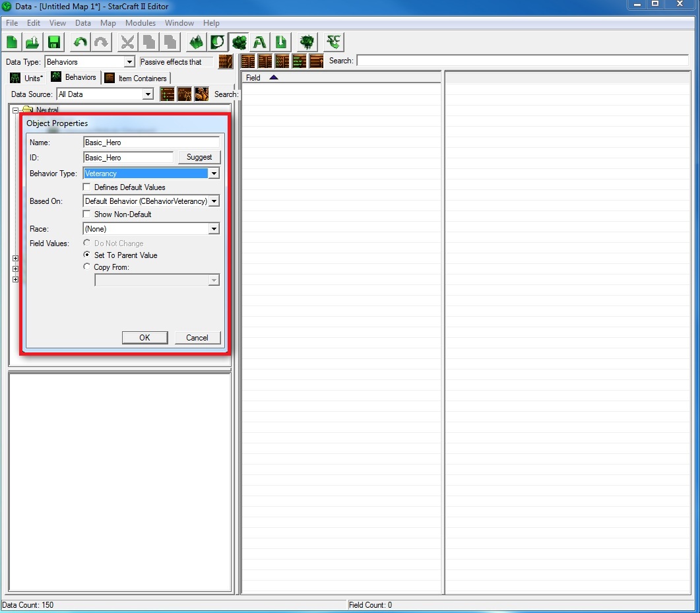Open the Data Source dropdown
The width and height of the screenshot is (700, 613).
coord(148,94)
